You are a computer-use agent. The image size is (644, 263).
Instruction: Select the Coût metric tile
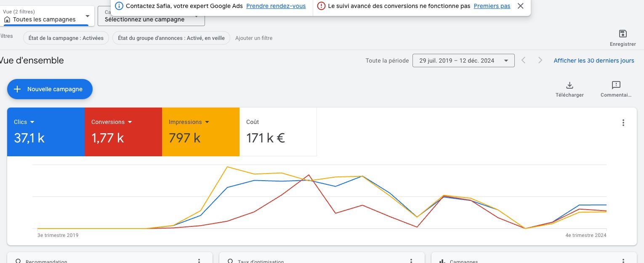pos(278,132)
